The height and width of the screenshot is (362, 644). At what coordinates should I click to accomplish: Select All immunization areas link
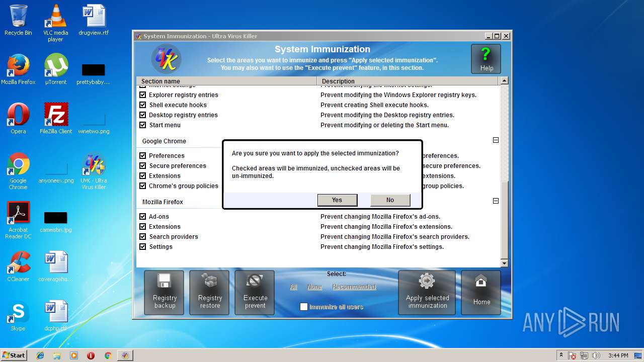(294, 287)
